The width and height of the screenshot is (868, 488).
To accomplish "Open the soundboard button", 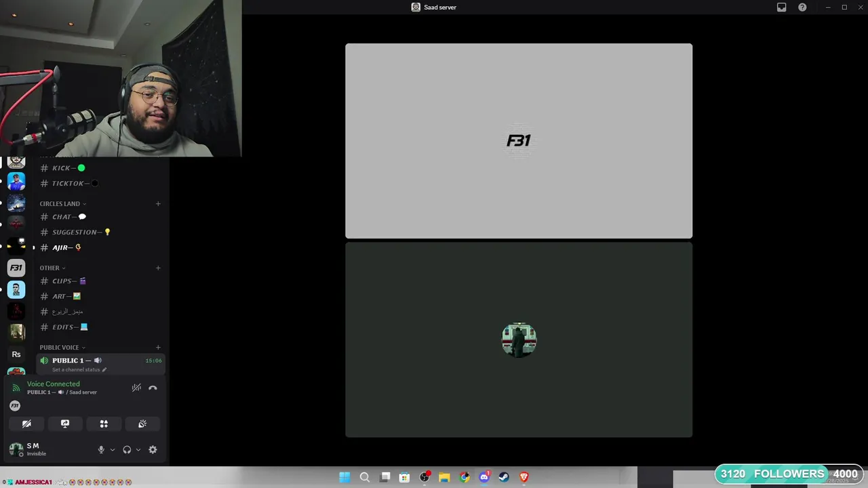I will [142, 424].
